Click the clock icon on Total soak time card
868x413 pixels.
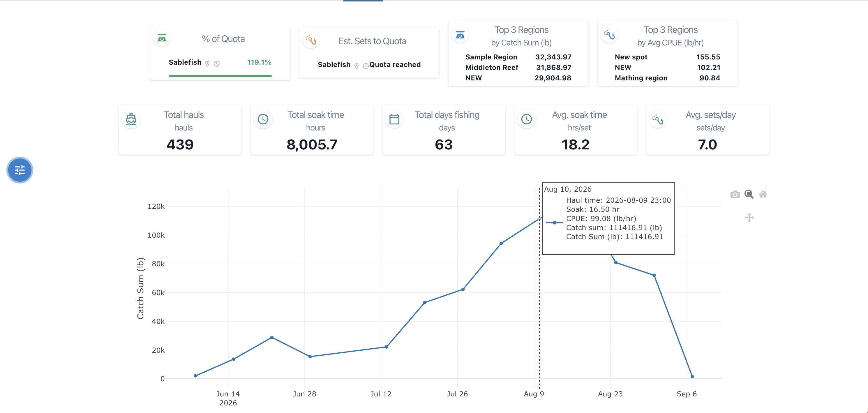coord(263,119)
